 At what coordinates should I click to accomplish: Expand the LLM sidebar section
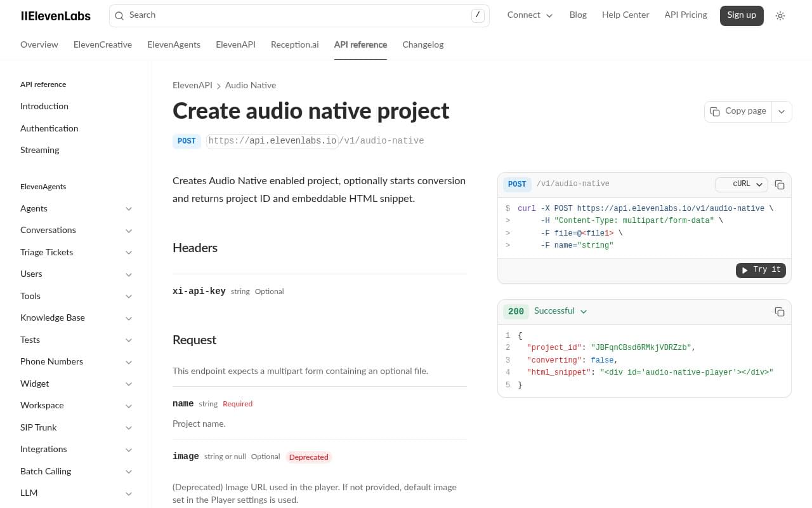click(x=77, y=493)
